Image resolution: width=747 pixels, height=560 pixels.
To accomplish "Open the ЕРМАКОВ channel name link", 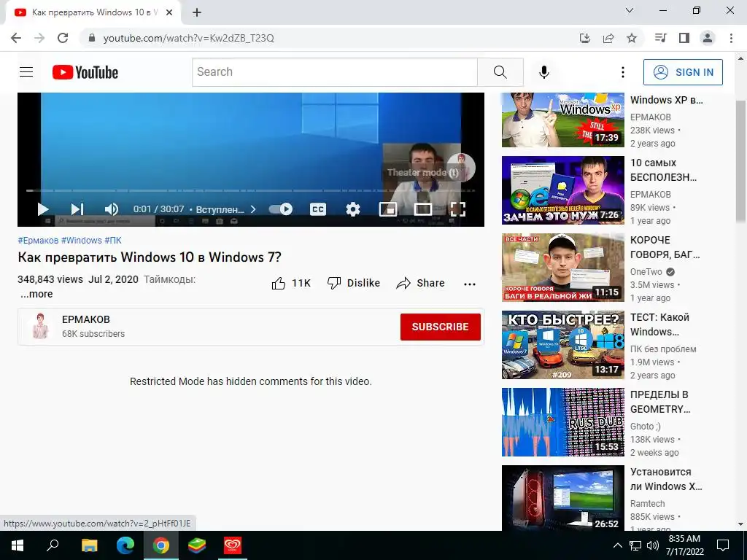I will coord(86,319).
